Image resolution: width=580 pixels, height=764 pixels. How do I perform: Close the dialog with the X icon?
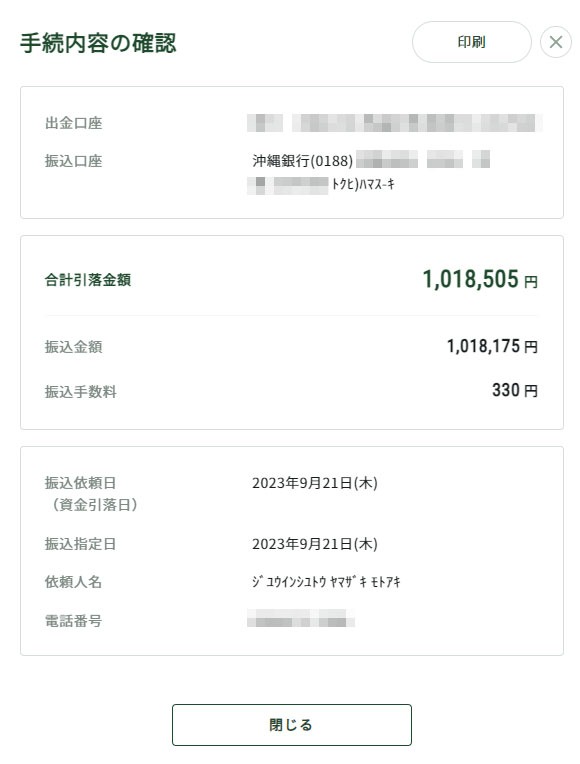click(556, 42)
